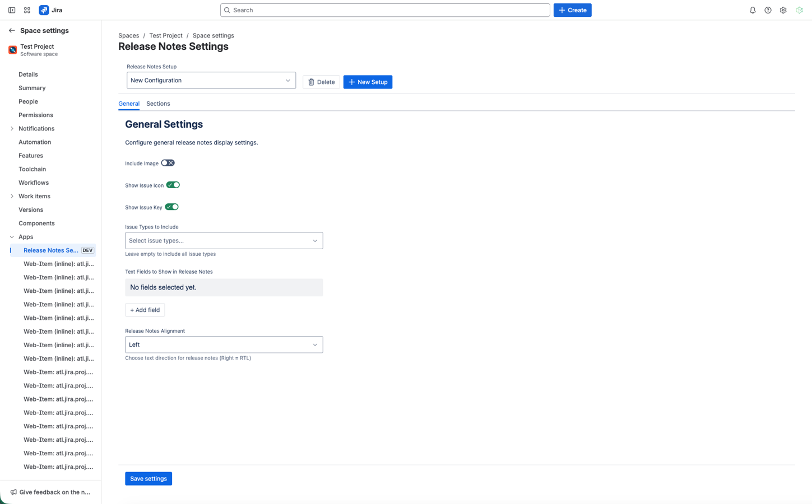Change Release Notes Alignment from Left

pos(224,344)
